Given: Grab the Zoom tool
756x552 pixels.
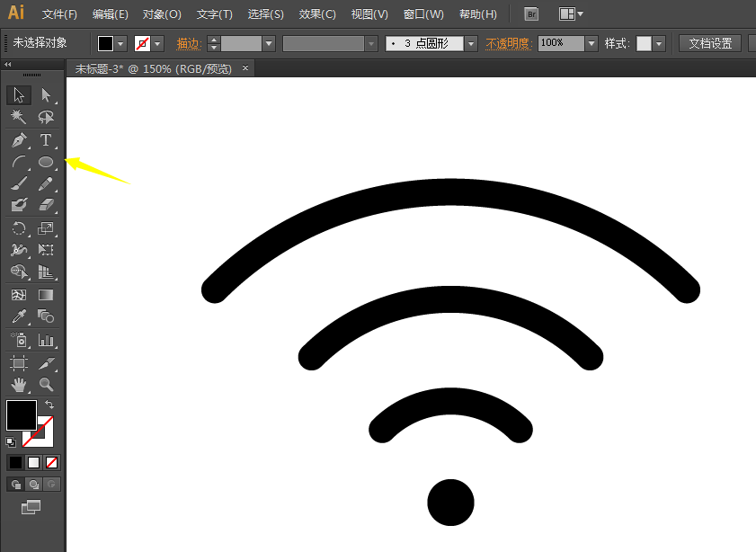Looking at the screenshot, I should pyautogui.click(x=46, y=384).
